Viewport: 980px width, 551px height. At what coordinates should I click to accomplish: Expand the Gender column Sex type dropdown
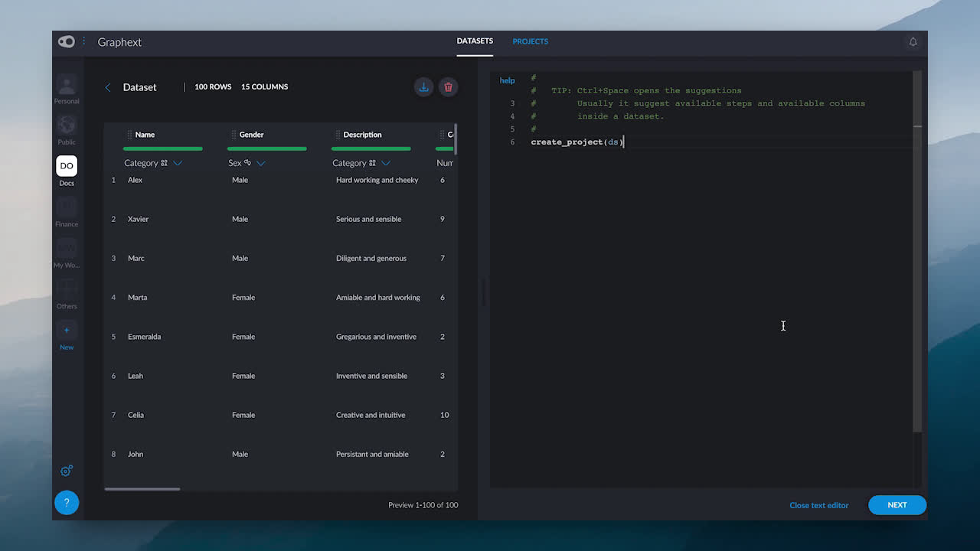[x=261, y=163]
